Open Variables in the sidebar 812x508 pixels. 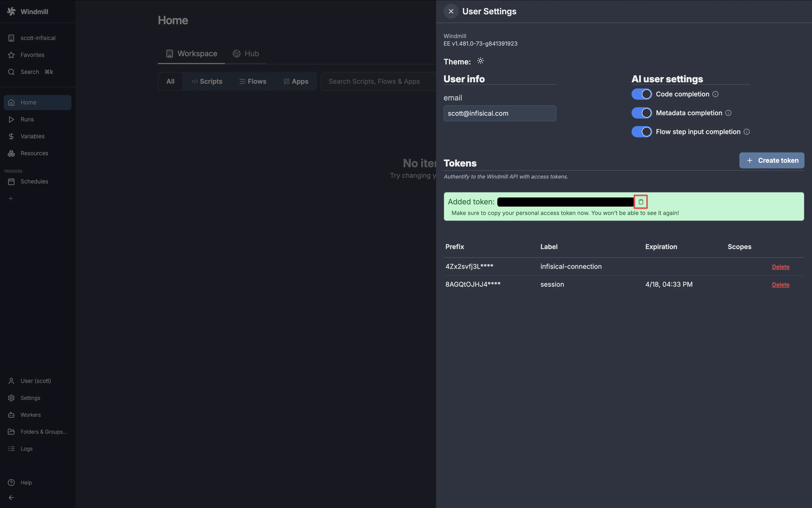38,136
